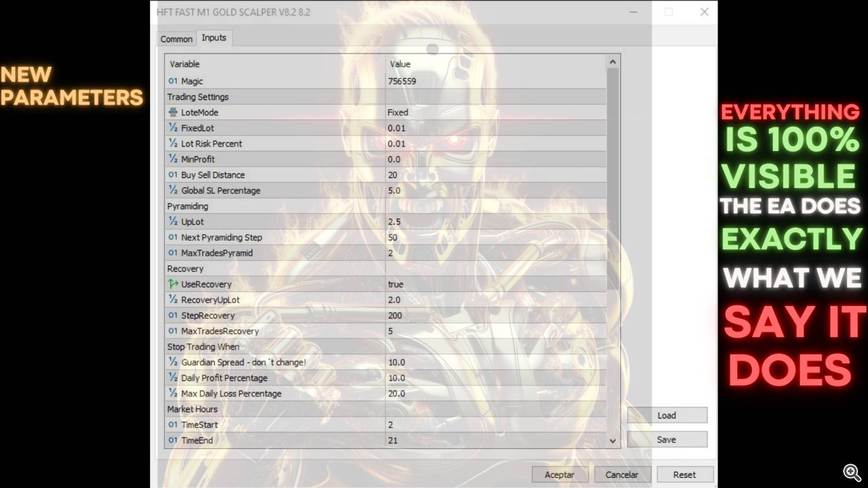Click the Cancelar button
The image size is (868, 488).
coord(622,475)
